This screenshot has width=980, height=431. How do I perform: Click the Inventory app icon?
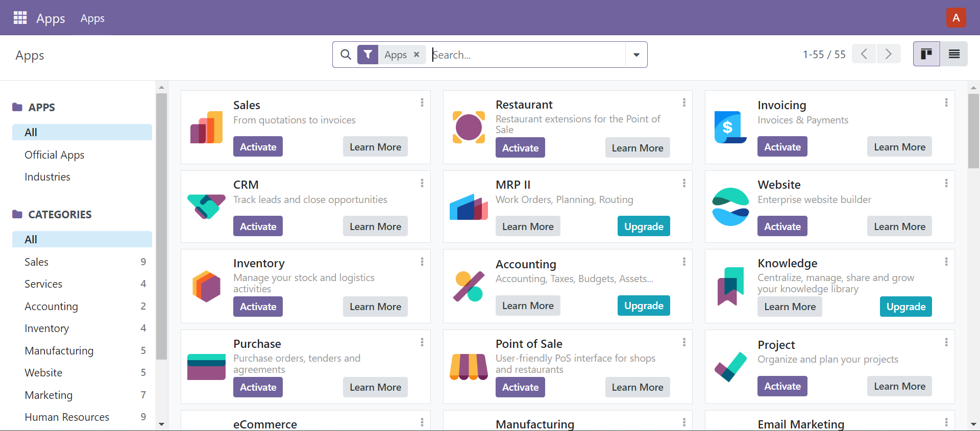(206, 287)
